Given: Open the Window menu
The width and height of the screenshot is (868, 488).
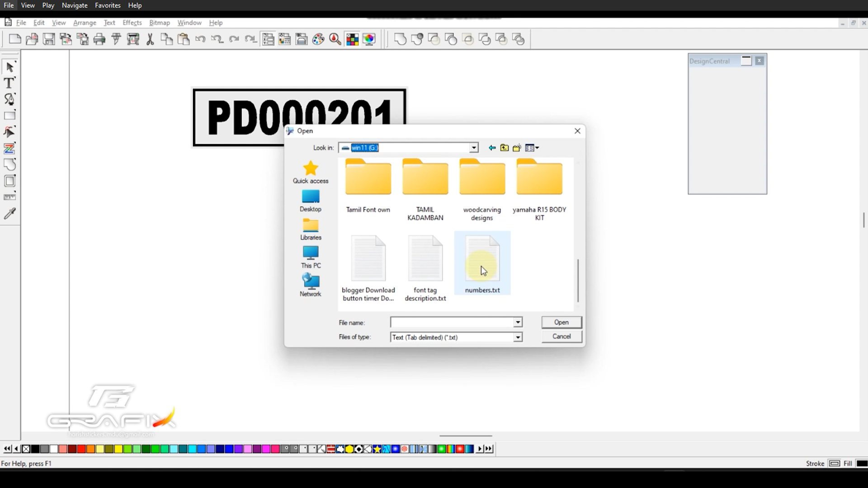Looking at the screenshot, I should coord(189,23).
